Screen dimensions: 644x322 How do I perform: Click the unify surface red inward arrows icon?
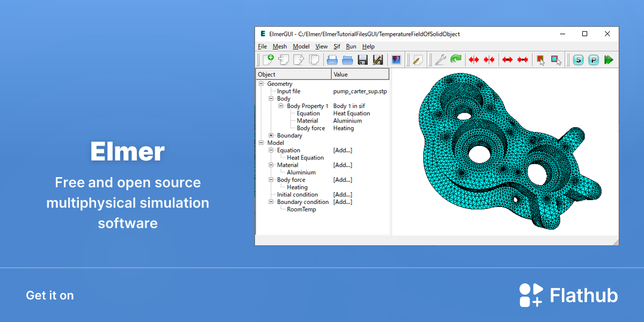(489, 60)
